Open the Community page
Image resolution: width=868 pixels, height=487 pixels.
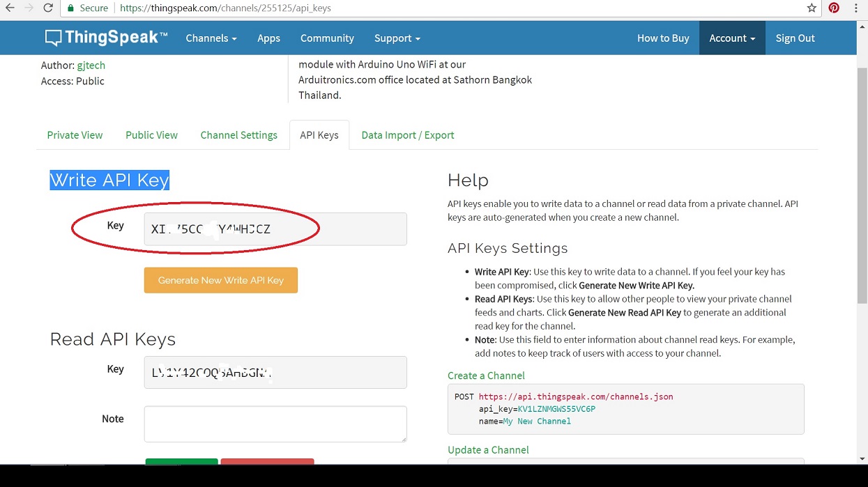pos(327,38)
